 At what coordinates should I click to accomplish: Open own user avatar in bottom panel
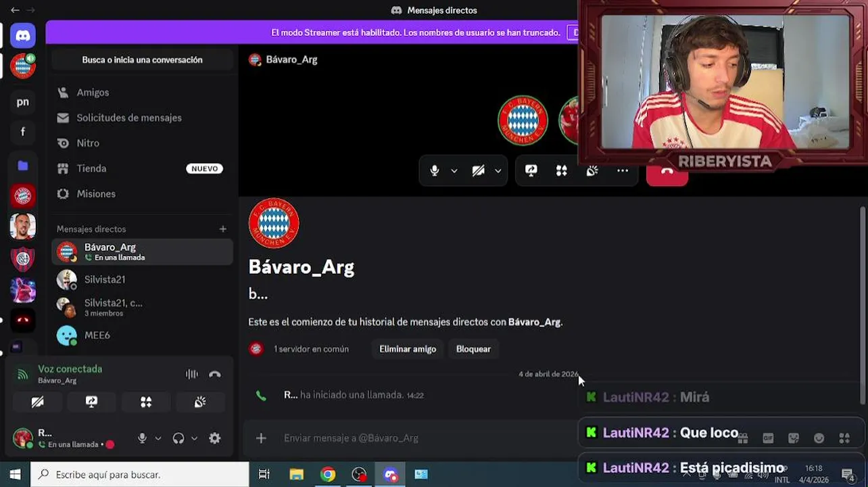(23, 438)
